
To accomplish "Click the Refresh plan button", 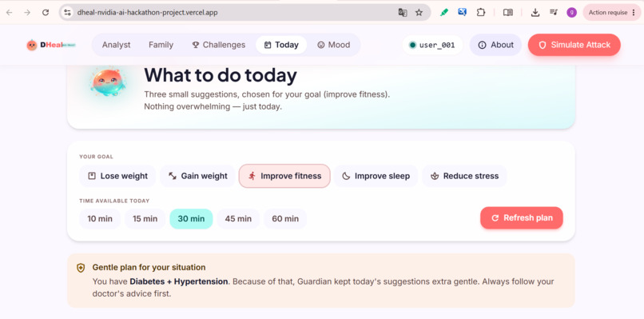I will pyautogui.click(x=522, y=218).
